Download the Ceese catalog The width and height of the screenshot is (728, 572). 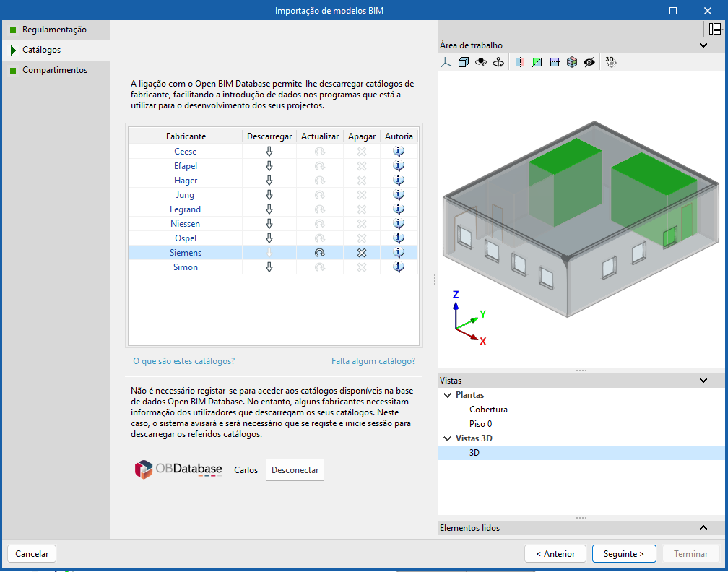pos(269,152)
